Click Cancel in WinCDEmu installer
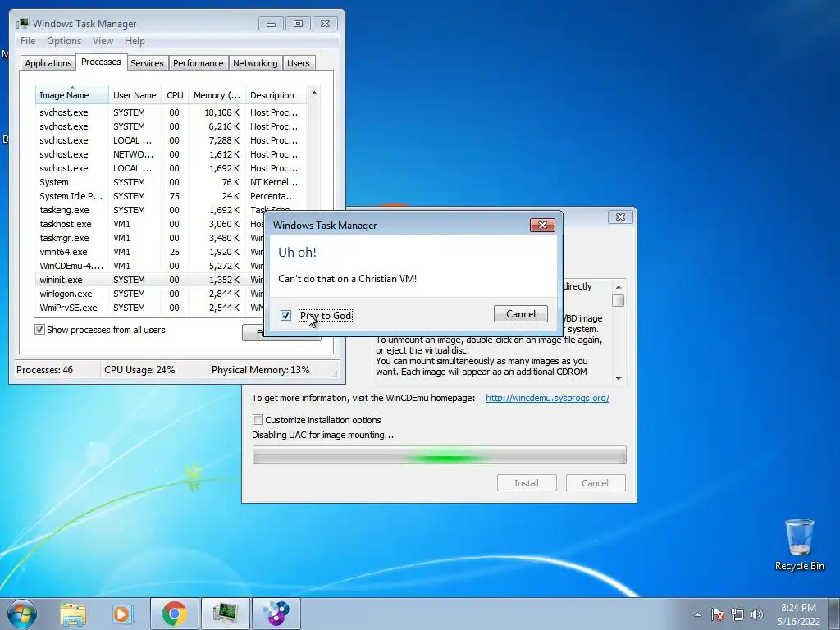The image size is (840, 630). [596, 482]
